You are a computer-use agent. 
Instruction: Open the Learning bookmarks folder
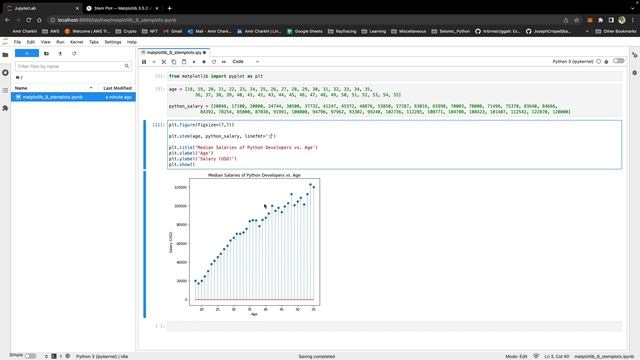coord(373,31)
